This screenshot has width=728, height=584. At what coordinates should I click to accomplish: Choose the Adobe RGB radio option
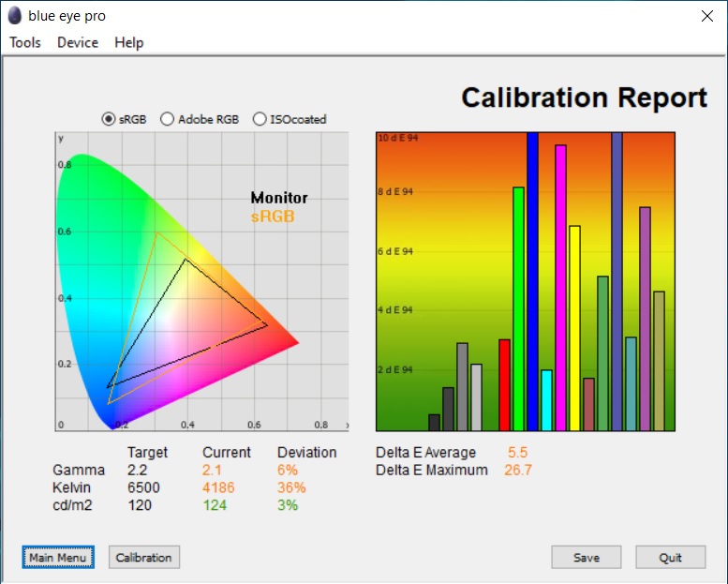click(168, 119)
